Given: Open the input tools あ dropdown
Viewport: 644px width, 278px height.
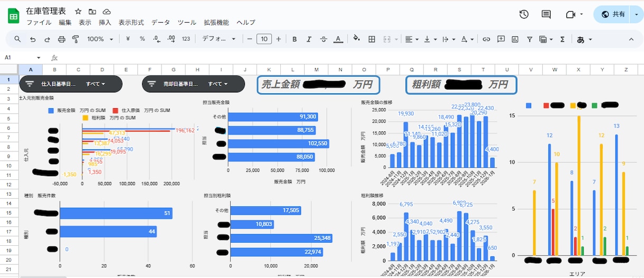Looking at the screenshot, I should [584, 39].
